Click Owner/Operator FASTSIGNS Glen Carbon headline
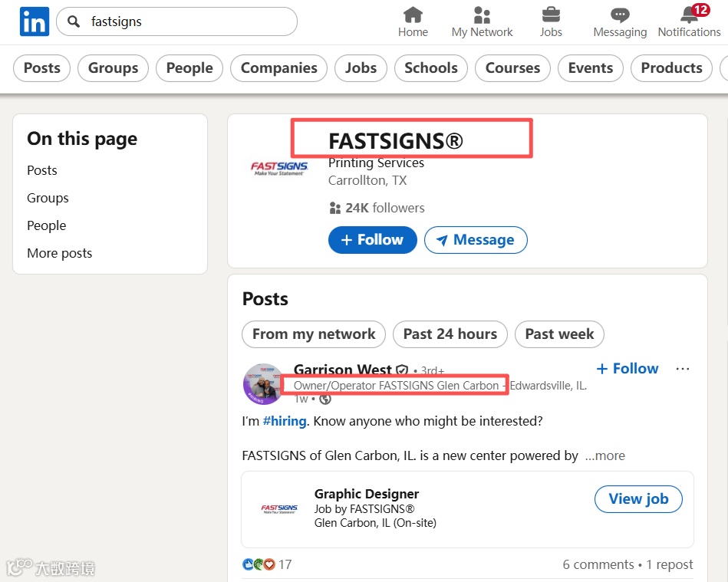The width and height of the screenshot is (728, 582). tap(396, 386)
